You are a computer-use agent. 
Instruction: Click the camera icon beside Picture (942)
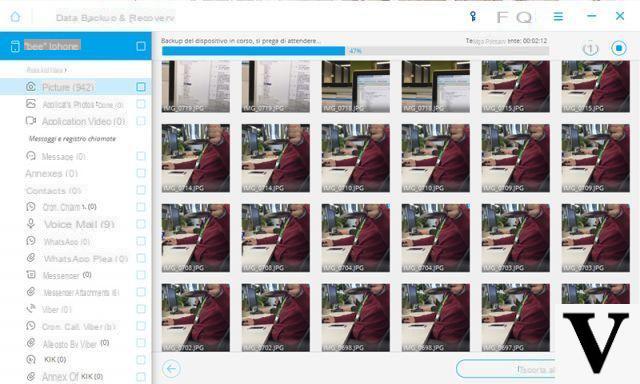31,87
